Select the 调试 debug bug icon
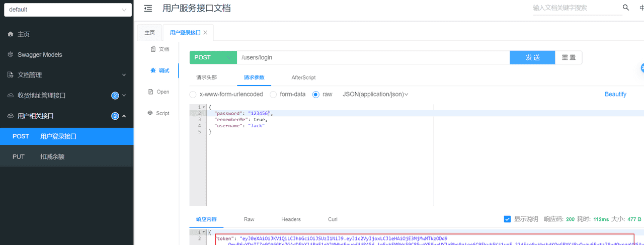Viewport: 644px width, 245px height. click(152, 70)
